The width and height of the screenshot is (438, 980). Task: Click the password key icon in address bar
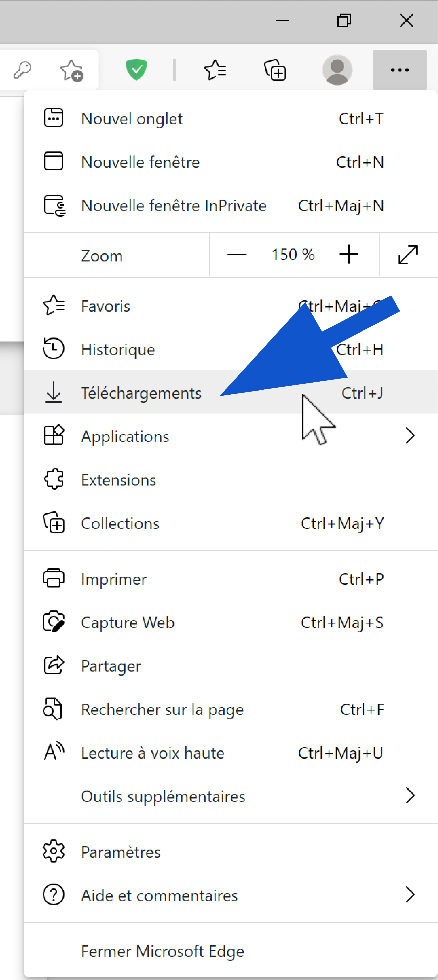[22, 70]
